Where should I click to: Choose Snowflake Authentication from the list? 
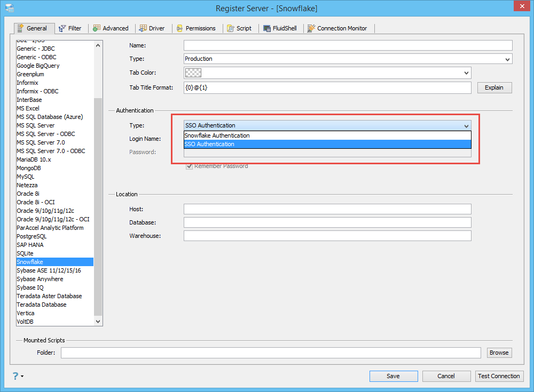point(327,135)
